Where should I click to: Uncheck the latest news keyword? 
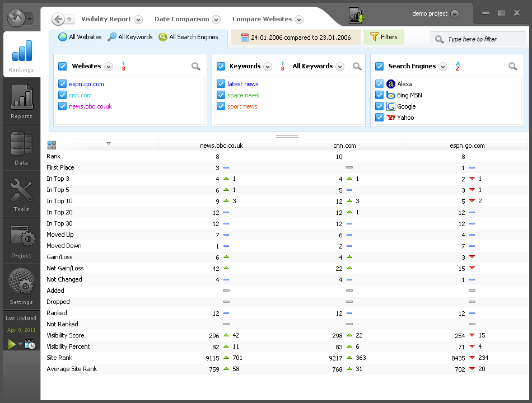[221, 84]
